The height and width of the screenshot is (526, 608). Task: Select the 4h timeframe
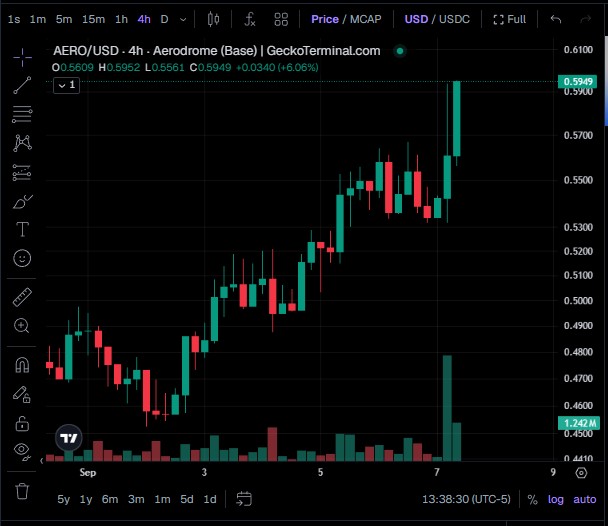[x=144, y=19]
